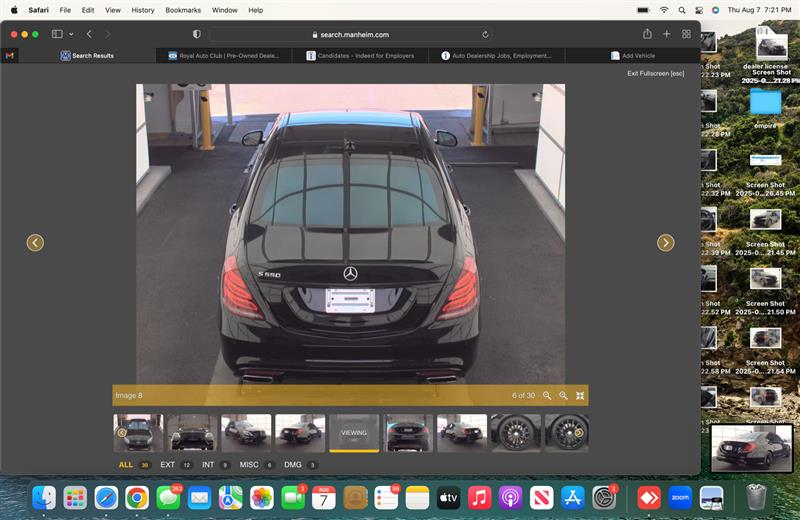Open Siri from the menu bar

pyautogui.click(x=715, y=10)
